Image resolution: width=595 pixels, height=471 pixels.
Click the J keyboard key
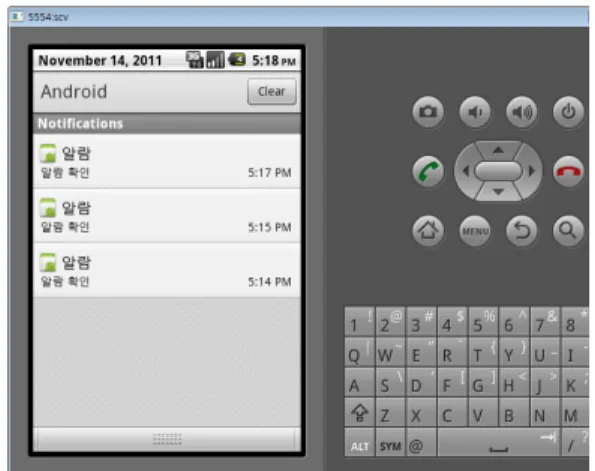pyautogui.click(x=545, y=383)
